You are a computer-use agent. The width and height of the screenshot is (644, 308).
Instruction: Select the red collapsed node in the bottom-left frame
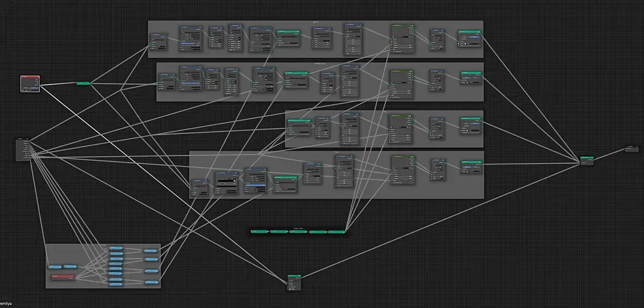point(63,277)
